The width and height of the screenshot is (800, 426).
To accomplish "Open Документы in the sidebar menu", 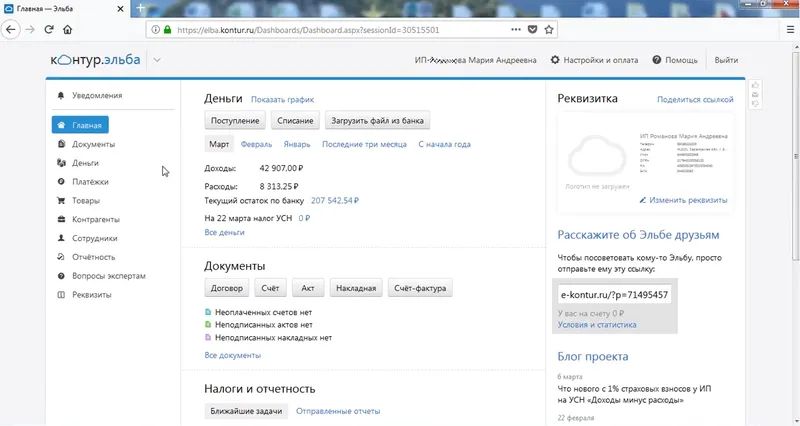I will 93,144.
